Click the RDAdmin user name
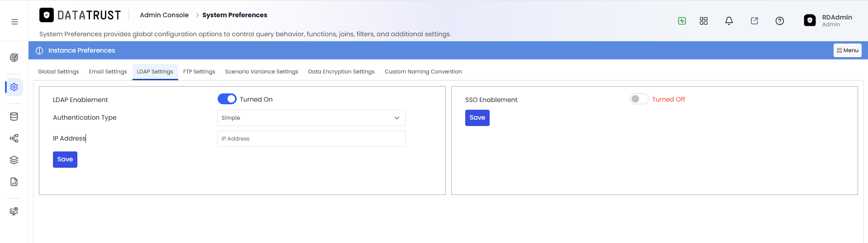 coord(837,17)
